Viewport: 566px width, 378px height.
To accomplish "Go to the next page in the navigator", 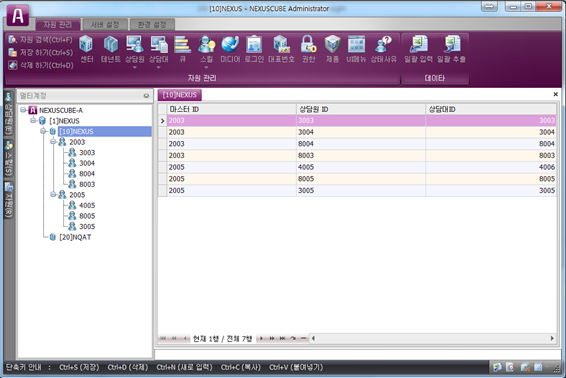I will coord(272,338).
